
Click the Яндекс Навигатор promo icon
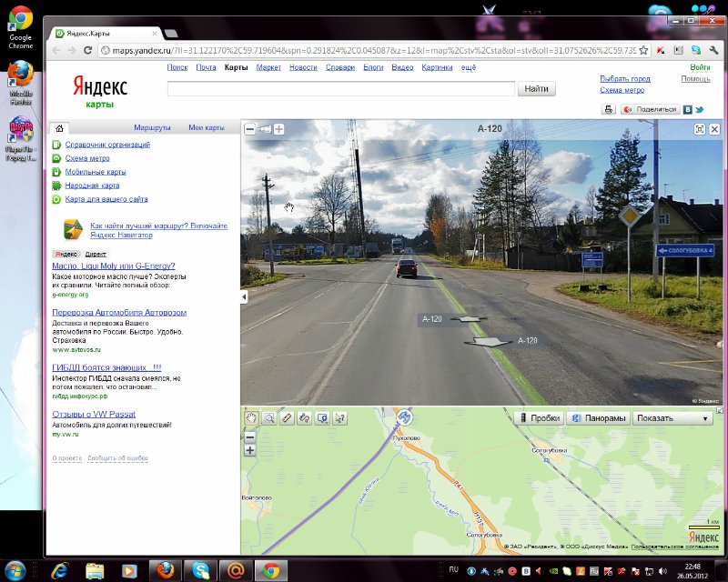pos(73,229)
